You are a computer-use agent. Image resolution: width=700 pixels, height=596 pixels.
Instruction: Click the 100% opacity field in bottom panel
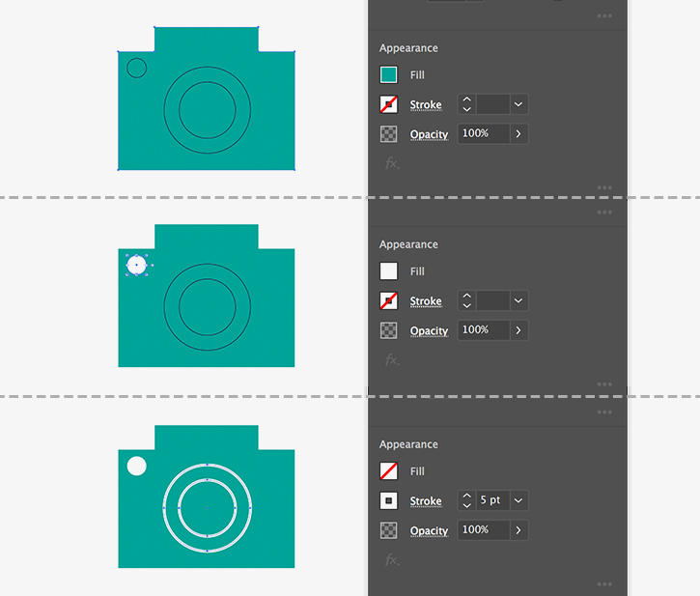tap(484, 530)
